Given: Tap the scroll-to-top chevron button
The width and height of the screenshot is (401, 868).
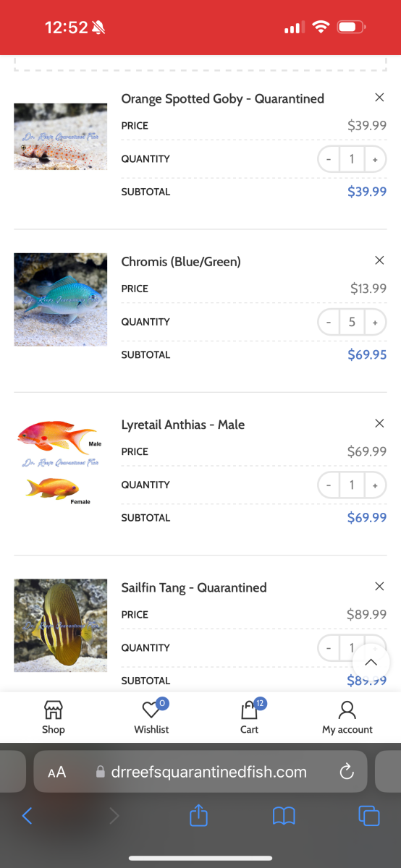Looking at the screenshot, I should 371,663.
